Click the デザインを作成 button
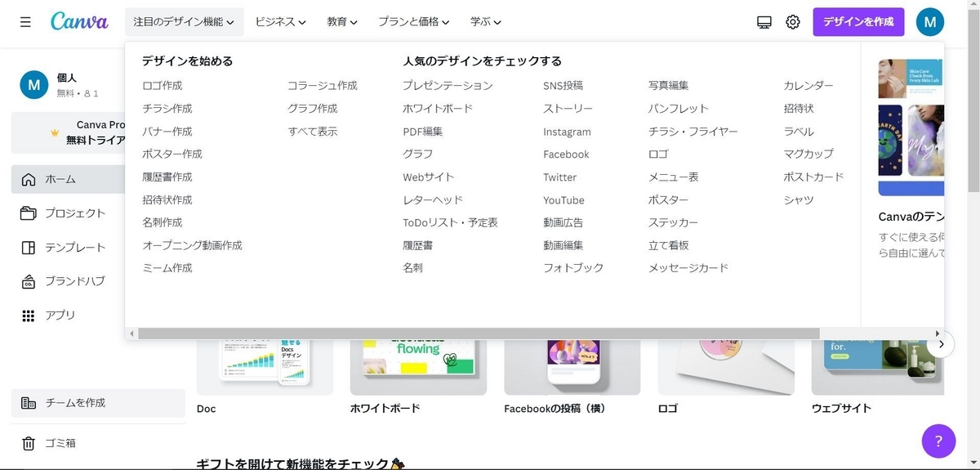980x470 pixels. 858,22
